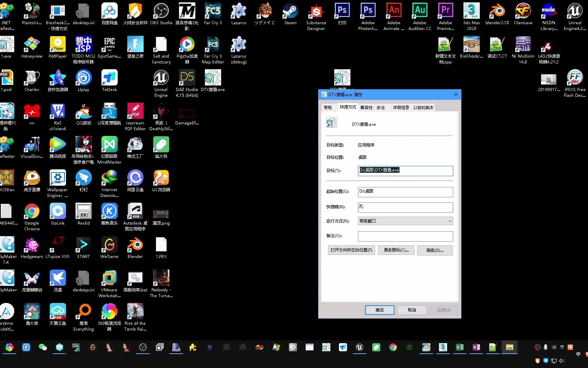Open Excel from the taskbar
Screen dimensions: 588x368
pyautogui.click(x=459, y=347)
